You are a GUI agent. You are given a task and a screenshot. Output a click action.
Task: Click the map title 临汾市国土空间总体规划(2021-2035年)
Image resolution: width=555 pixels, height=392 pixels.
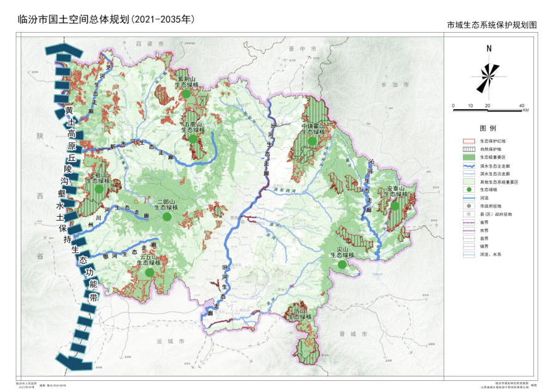click(106, 19)
